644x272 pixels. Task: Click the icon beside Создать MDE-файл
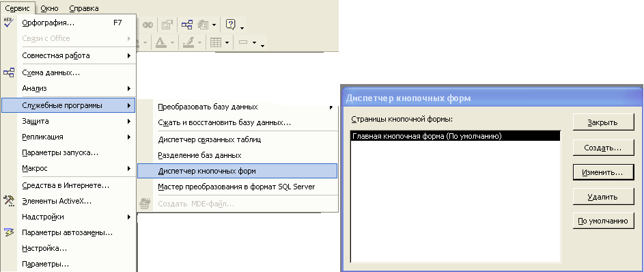[145, 204]
